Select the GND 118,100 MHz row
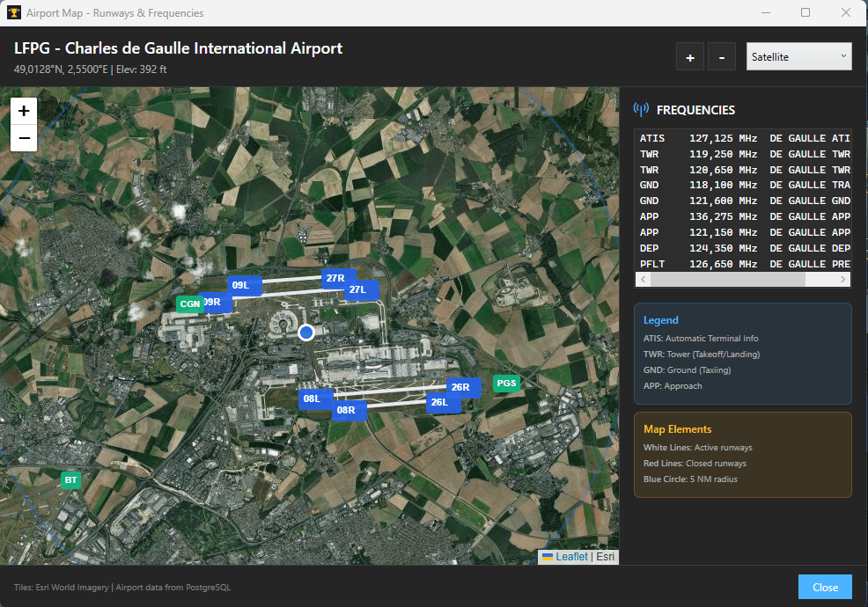Screen dimensions: 868x607 point(744,186)
